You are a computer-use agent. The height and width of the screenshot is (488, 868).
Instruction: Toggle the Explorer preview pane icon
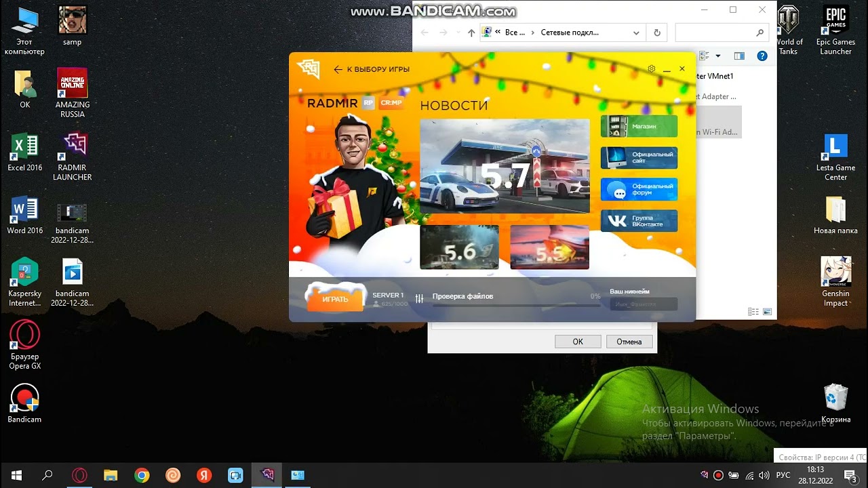click(739, 56)
